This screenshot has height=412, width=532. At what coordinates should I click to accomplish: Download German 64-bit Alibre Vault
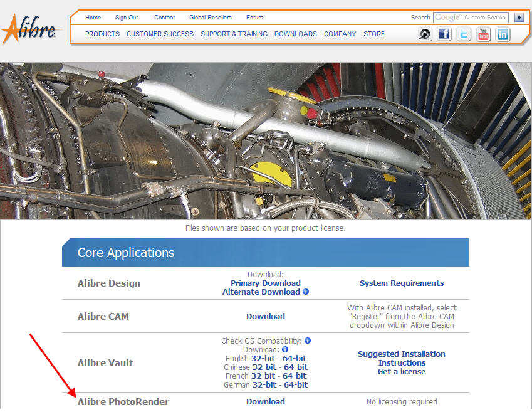[x=296, y=385]
